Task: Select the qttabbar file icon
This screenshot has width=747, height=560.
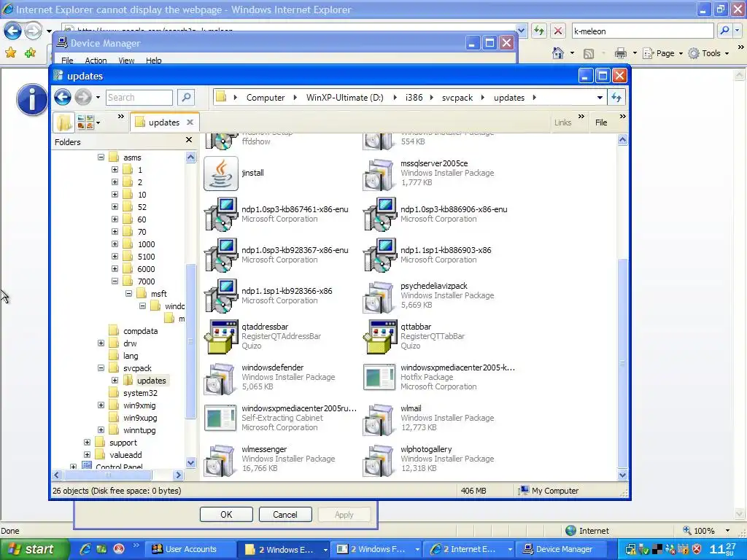Action: [379, 337]
